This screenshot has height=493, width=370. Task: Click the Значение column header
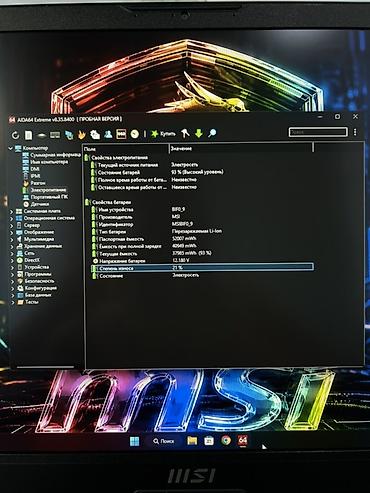coord(241,148)
